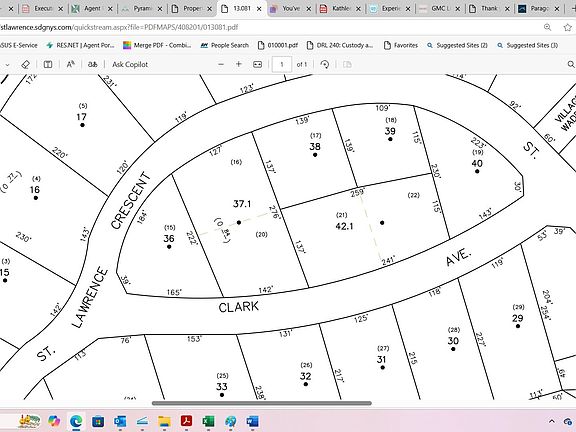Click the globe app icon in taskbar
Viewport: 576px width, 432px height.
tap(230, 421)
